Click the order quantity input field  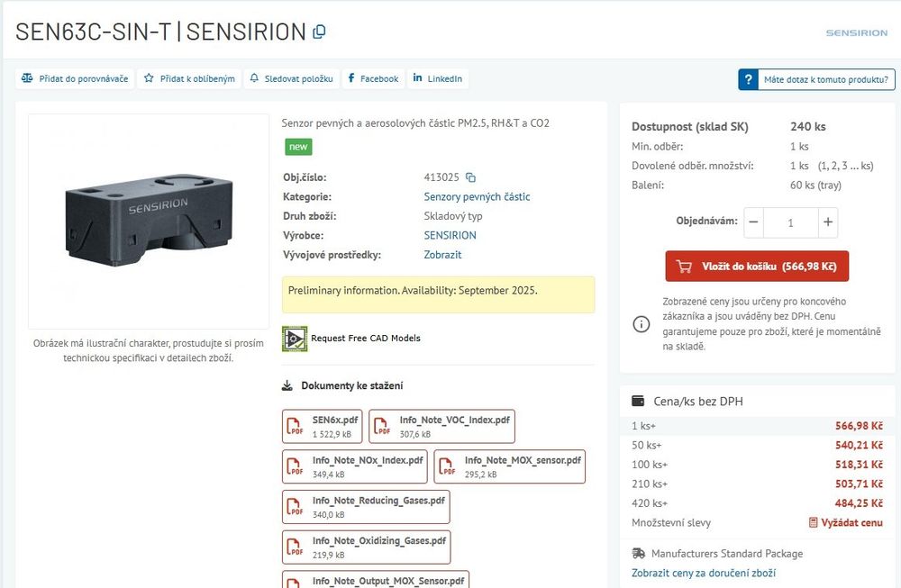coord(791,222)
